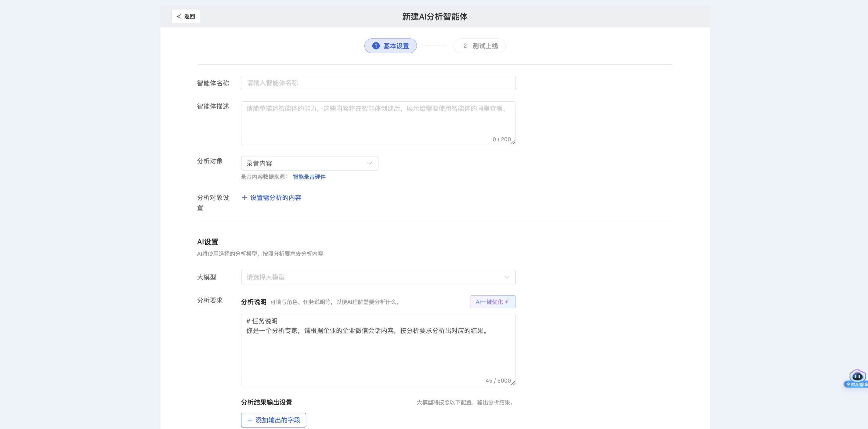Click the 0 / 200 character counter

pos(501,139)
